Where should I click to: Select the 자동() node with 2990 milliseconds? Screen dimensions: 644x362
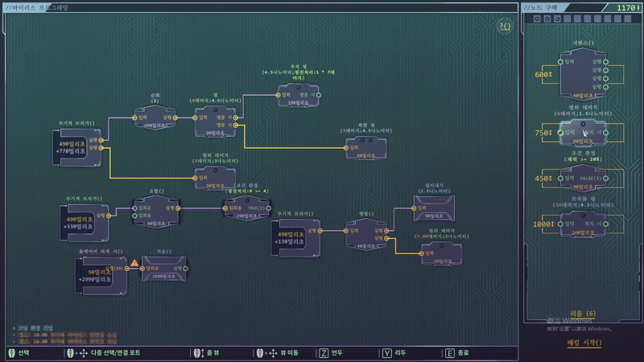tap(163, 269)
